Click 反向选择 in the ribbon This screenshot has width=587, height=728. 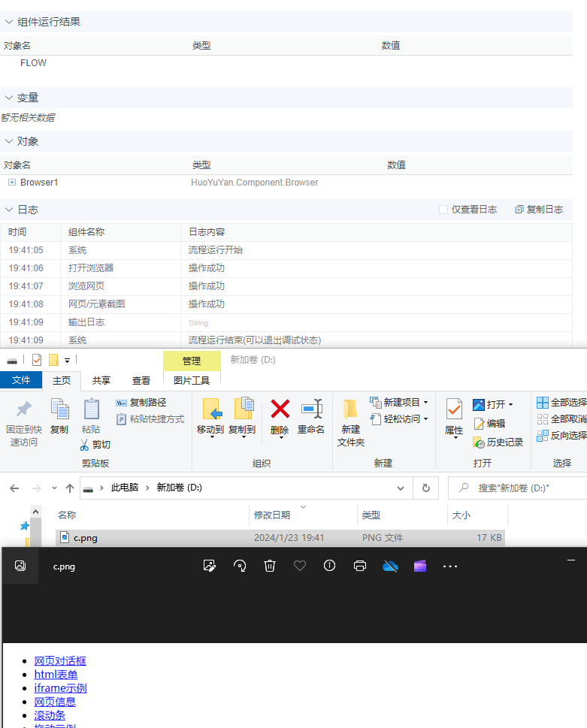coord(561,436)
